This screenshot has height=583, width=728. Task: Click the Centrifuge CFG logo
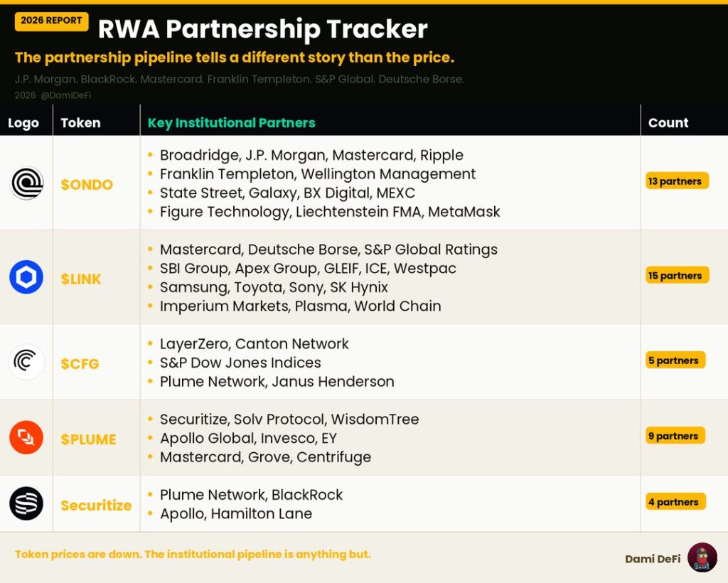pyautogui.click(x=26, y=362)
